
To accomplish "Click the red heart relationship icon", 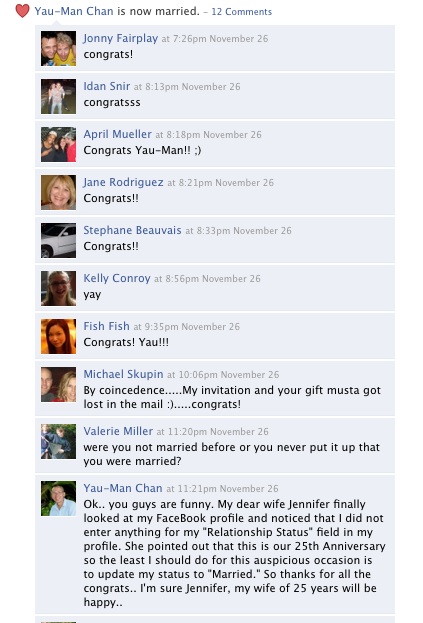I will [x=22, y=11].
